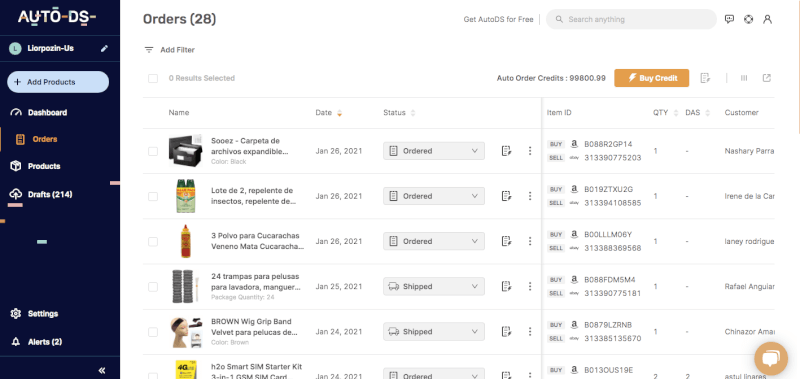Open the live chat bubble widget
The image size is (800, 379).
coord(771,359)
